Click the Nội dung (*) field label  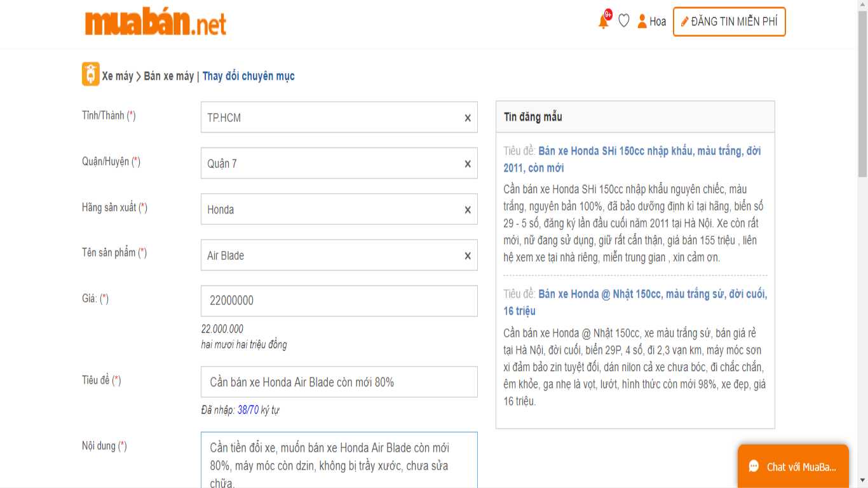(x=104, y=446)
